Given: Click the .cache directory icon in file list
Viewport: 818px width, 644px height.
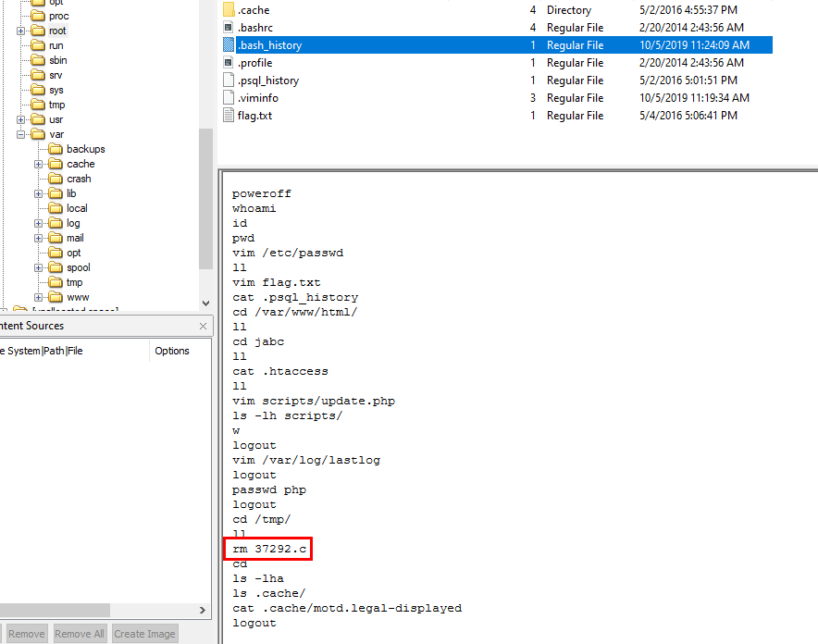Looking at the screenshot, I should (x=229, y=10).
